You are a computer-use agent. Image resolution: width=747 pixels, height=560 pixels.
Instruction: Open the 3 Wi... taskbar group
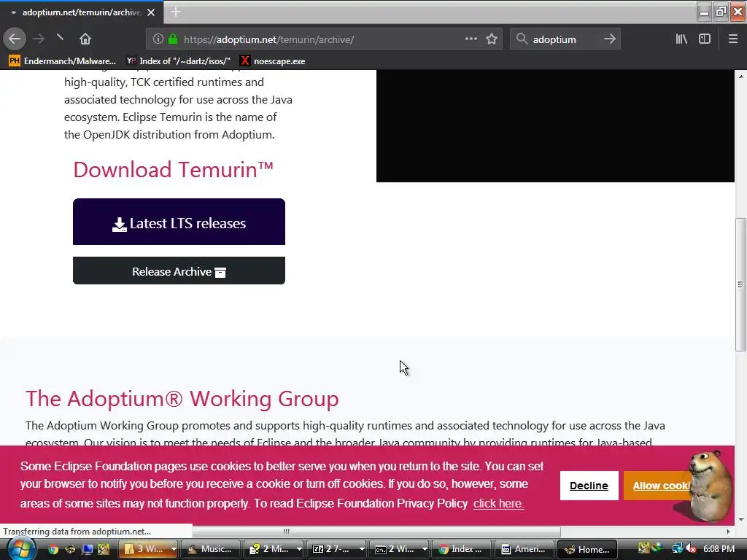[x=148, y=549]
